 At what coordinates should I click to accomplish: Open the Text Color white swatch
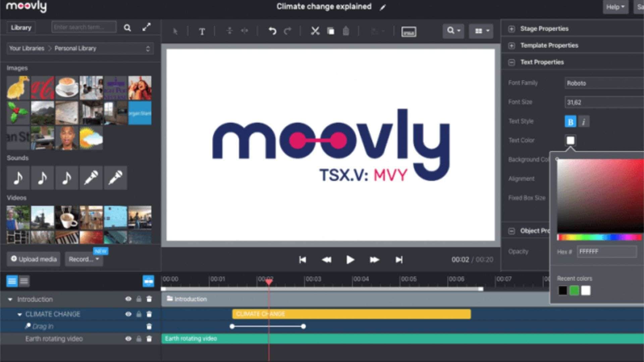coord(570,140)
